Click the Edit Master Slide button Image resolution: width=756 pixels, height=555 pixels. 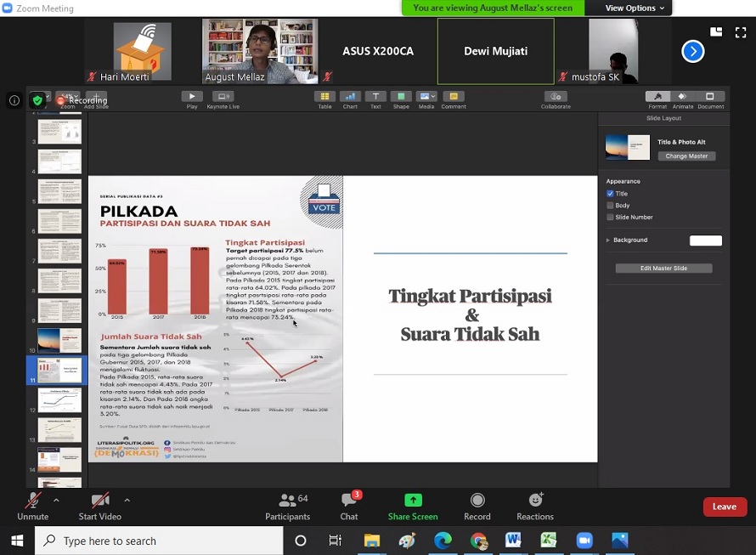[663, 269]
